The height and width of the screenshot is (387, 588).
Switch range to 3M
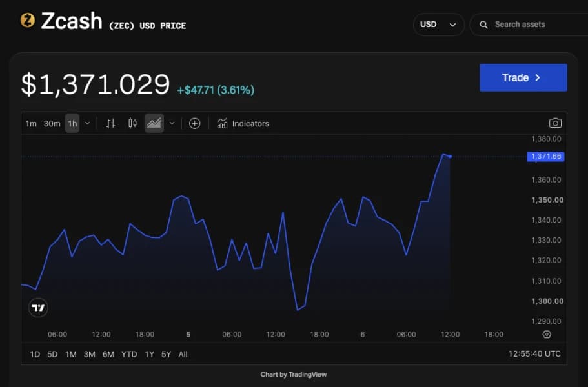[x=89, y=354]
